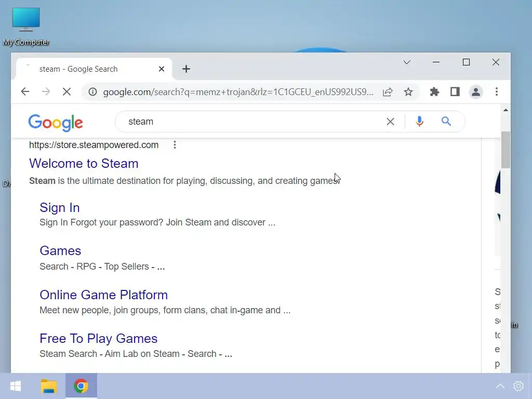The width and height of the screenshot is (532, 399).
Task: Open the taskbar settings gear icon
Action: (x=518, y=386)
